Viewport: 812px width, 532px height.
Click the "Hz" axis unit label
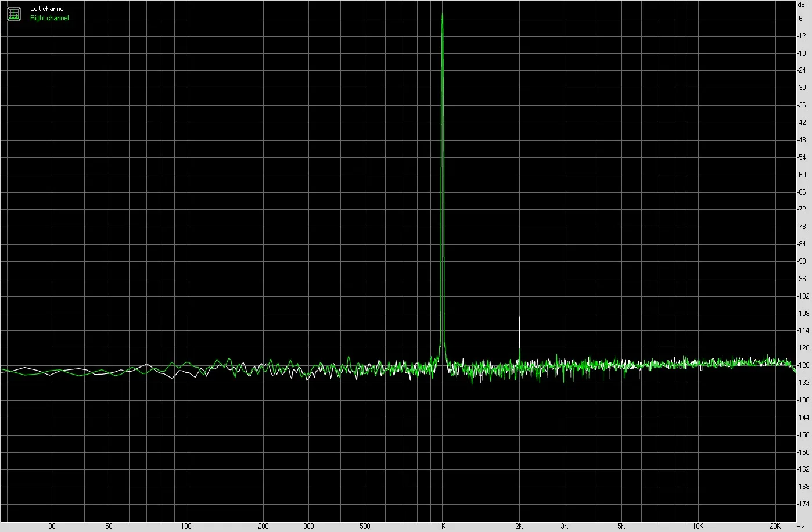800,526
